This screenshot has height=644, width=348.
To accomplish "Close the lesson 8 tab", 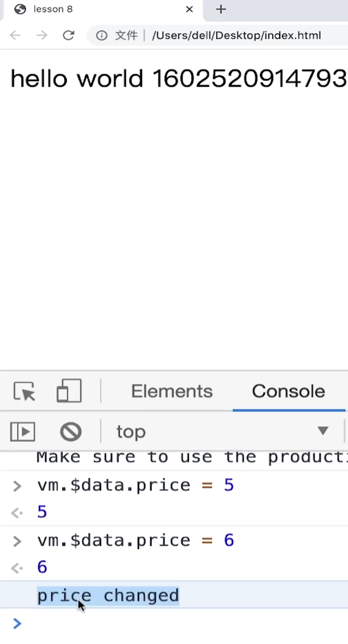I will click(189, 9).
